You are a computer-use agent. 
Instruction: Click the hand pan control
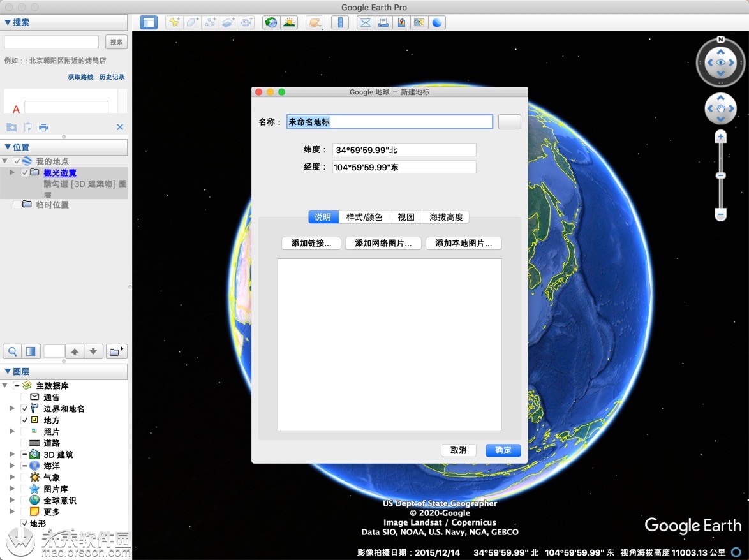[x=720, y=109]
